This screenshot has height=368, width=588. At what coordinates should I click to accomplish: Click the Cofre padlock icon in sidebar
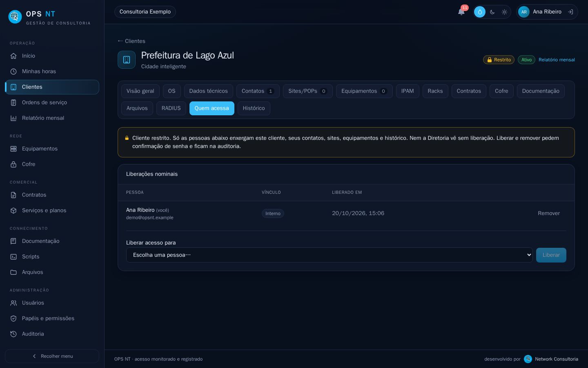tap(13, 164)
